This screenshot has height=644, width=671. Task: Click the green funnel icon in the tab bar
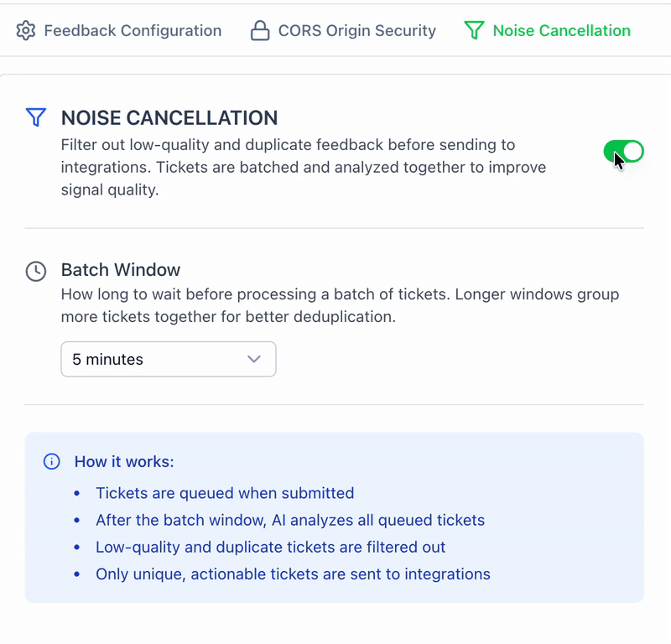(x=474, y=31)
